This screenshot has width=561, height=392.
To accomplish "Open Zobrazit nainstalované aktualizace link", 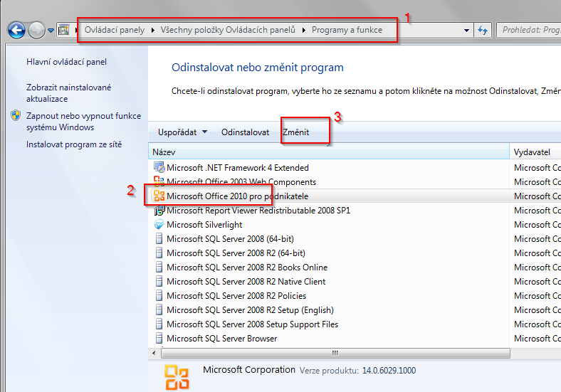I will pos(68,93).
